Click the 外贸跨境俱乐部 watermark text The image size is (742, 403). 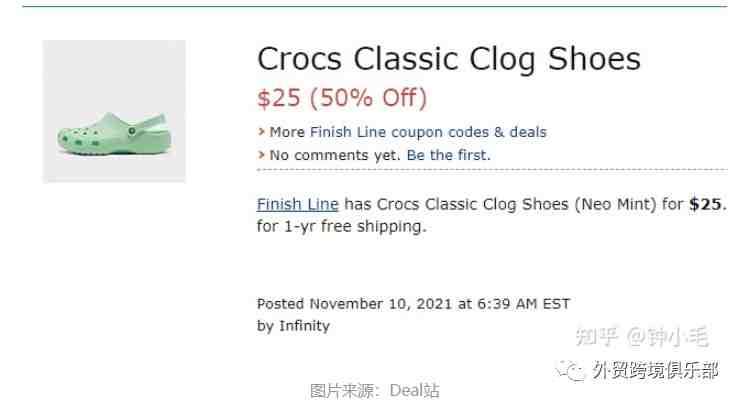pyautogui.click(x=655, y=370)
